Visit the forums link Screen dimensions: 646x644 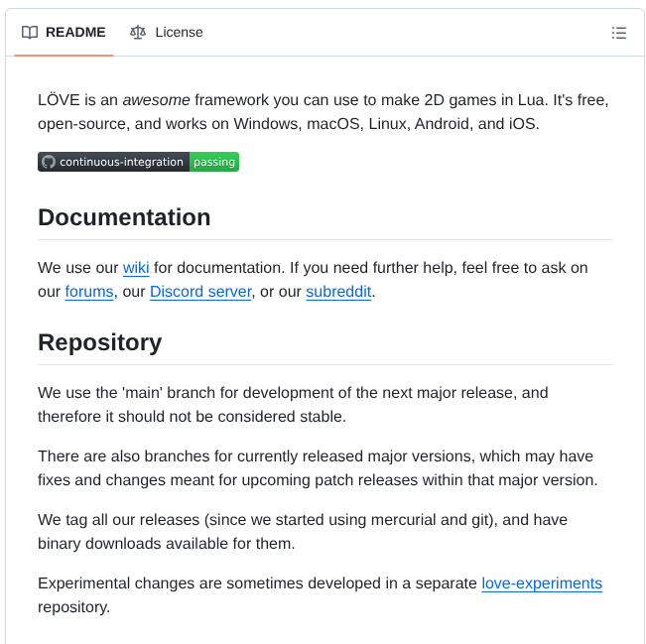[x=89, y=292]
